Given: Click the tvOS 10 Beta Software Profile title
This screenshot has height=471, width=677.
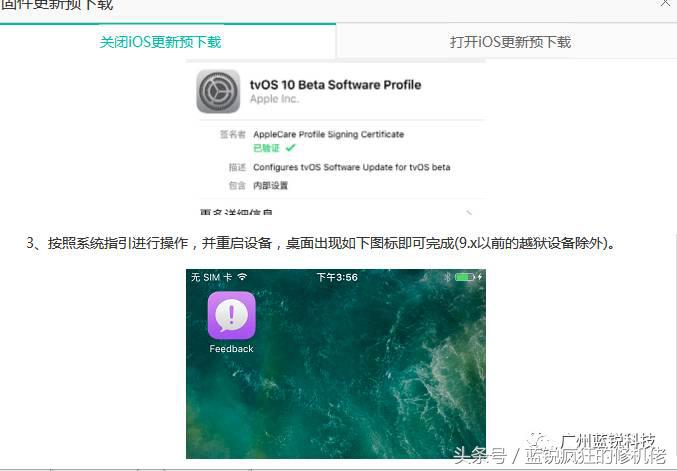Looking at the screenshot, I should [x=335, y=85].
